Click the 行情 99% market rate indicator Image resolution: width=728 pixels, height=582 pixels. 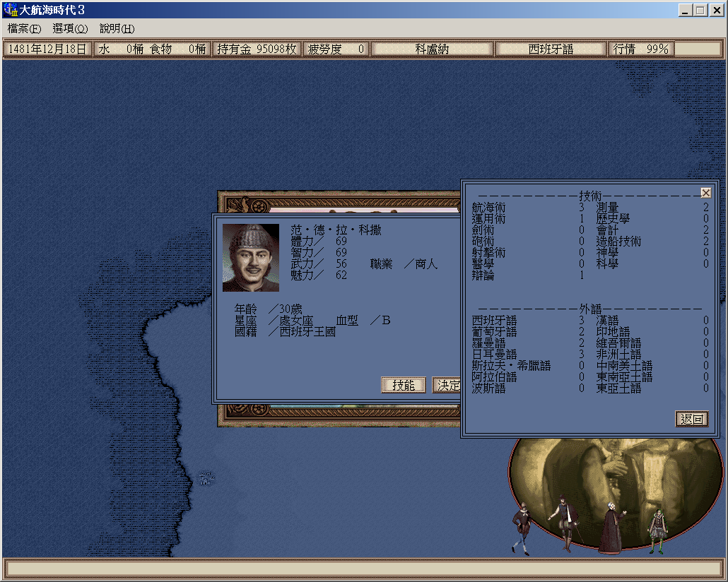tap(640, 49)
